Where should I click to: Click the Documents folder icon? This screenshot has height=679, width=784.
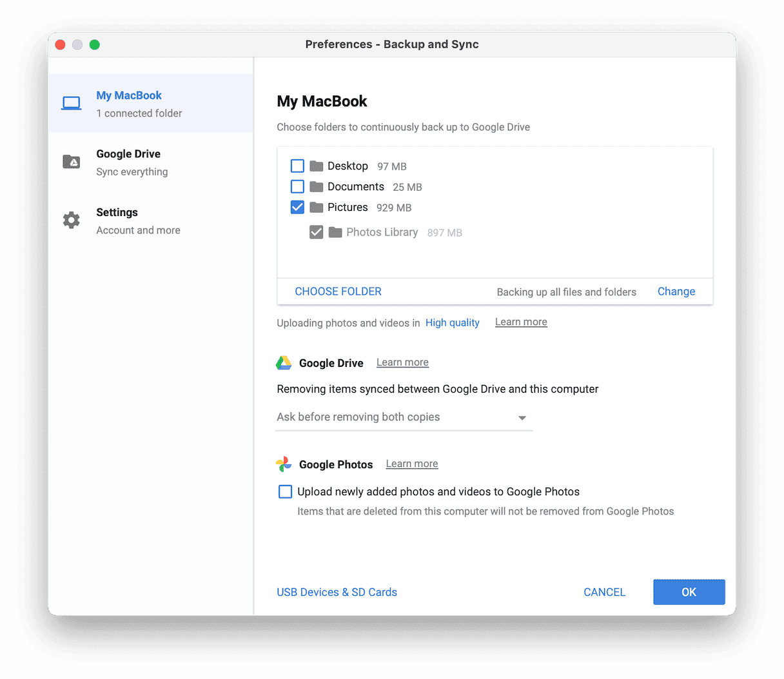pyautogui.click(x=316, y=187)
